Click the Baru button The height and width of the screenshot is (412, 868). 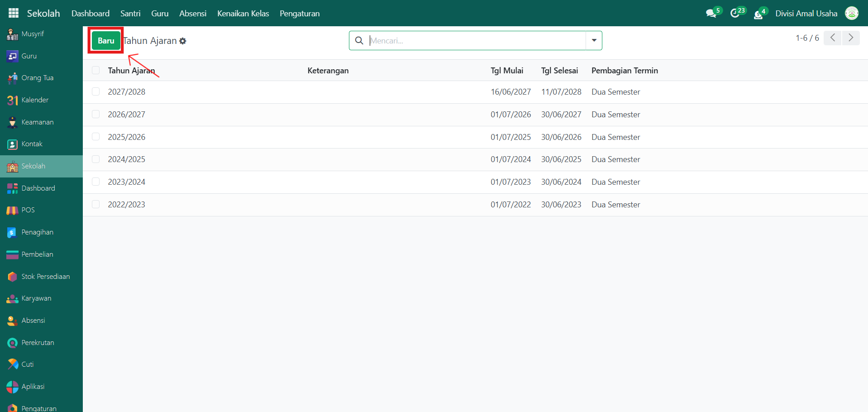[x=106, y=41]
